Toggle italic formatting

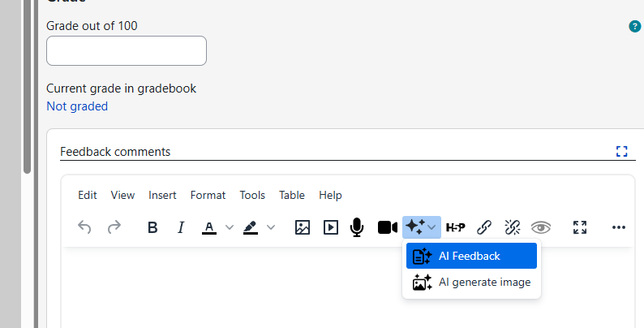point(180,227)
